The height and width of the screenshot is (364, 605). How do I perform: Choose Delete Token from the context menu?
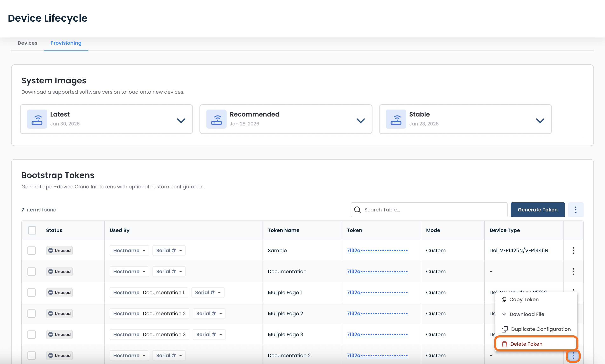[536, 344]
